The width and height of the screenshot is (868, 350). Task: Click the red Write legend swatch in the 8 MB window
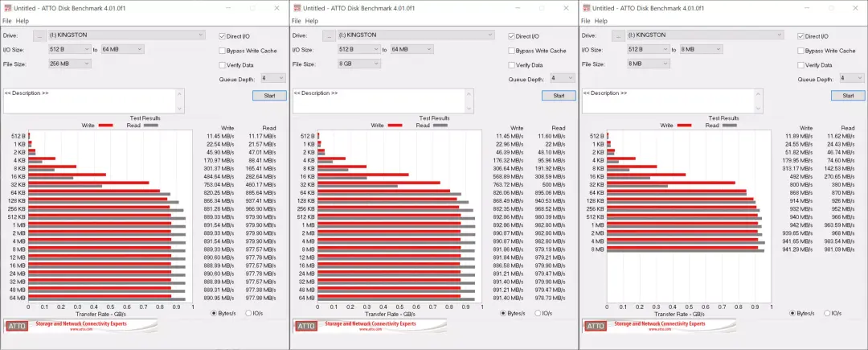click(684, 126)
